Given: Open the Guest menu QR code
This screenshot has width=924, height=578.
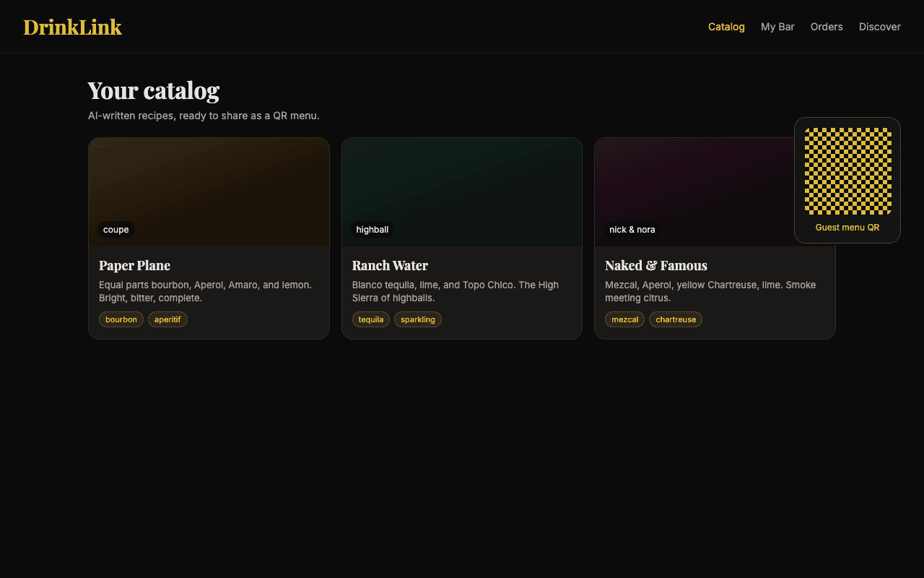Looking at the screenshot, I should (x=847, y=171).
